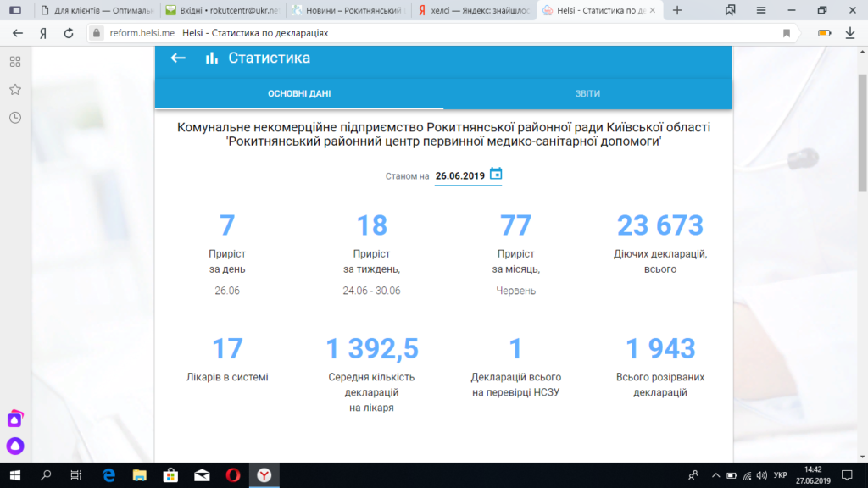Open bookmarks manager icon in title bar
The image size is (868, 488).
pos(730,10)
